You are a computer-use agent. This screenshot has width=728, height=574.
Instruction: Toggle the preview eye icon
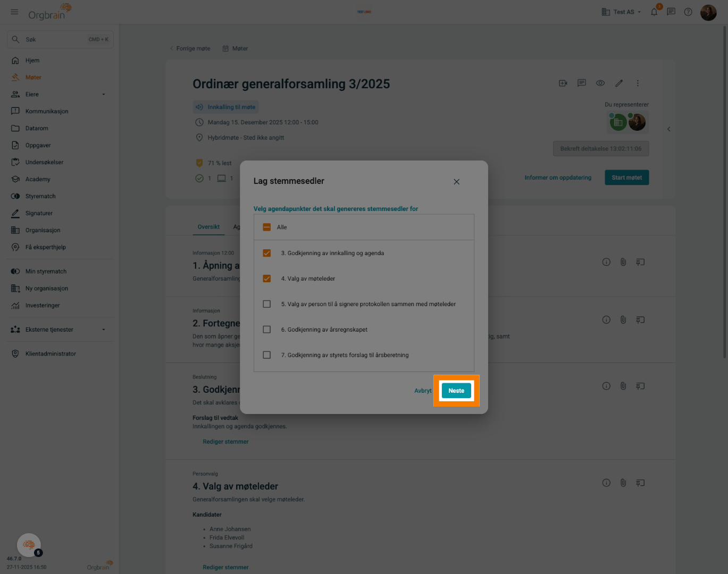[x=600, y=83]
